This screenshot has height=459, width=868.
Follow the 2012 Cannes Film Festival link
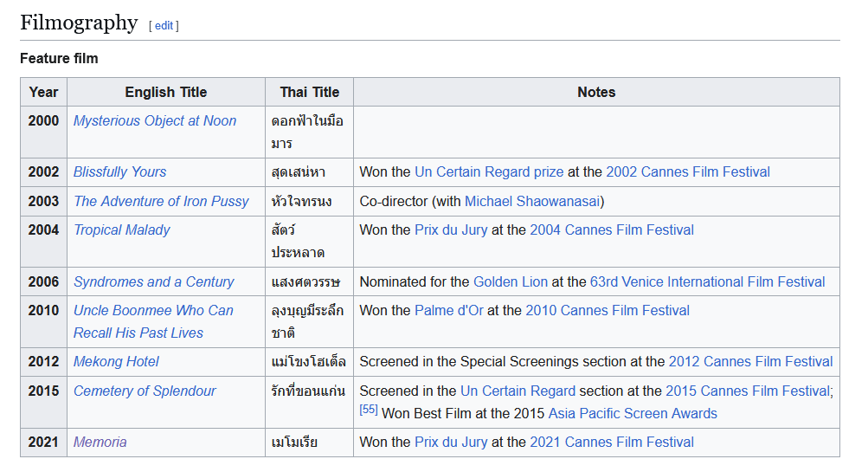tap(750, 361)
